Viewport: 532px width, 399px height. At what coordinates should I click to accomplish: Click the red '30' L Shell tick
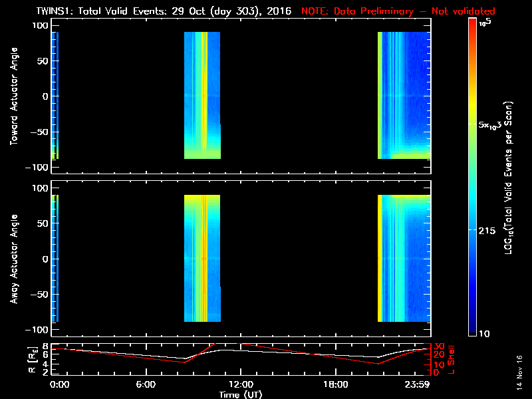coord(439,346)
